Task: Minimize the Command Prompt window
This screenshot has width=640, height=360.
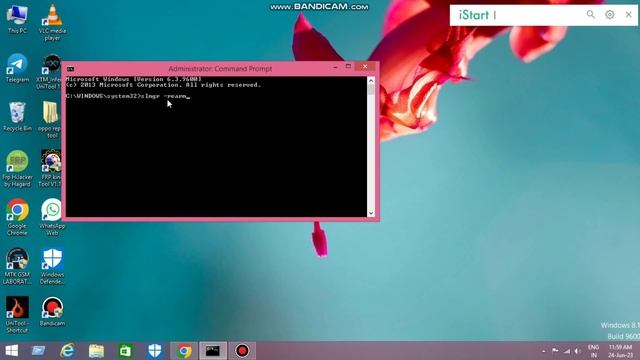Action: 335,67
